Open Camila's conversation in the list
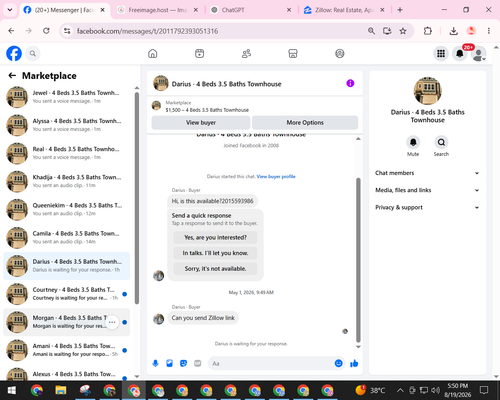Screen dimensions: 500x400 pos(67,238)
